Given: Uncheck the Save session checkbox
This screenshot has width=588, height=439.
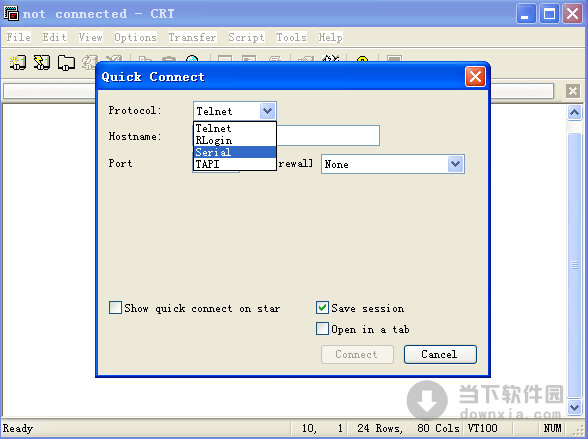Looking at the screenshot, I should [x=322, y=308].
